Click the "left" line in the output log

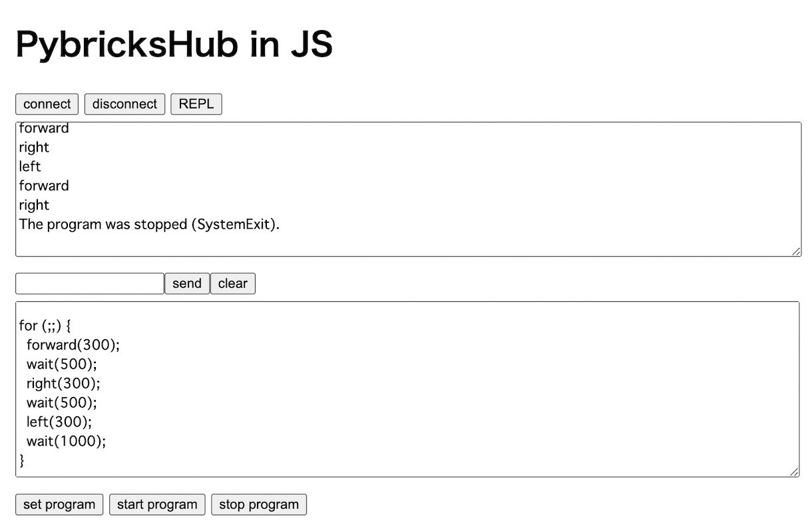point(30,166)
